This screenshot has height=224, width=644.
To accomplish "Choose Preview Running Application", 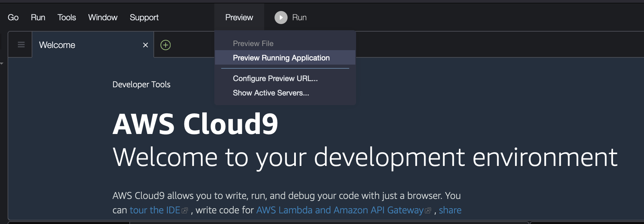I will pyautogui.click(x=285, y=58).
